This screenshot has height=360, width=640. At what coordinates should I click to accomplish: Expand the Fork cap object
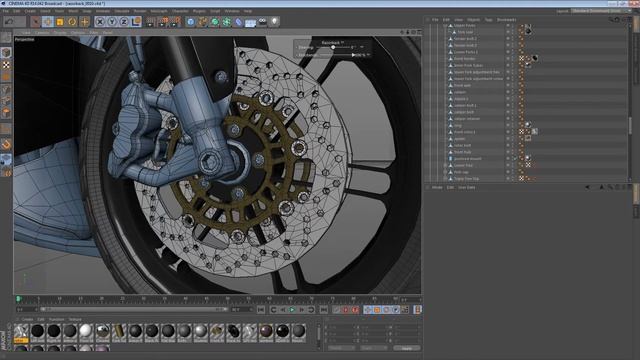(x=445, y=172)
